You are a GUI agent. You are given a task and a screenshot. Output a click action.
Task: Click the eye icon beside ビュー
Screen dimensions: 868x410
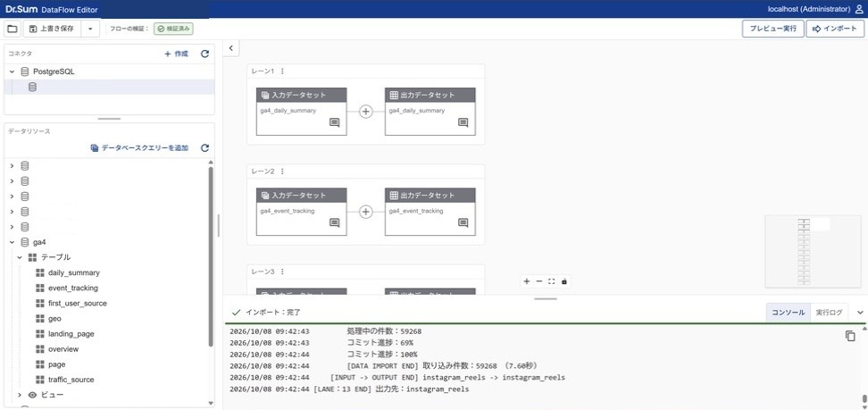32,395
